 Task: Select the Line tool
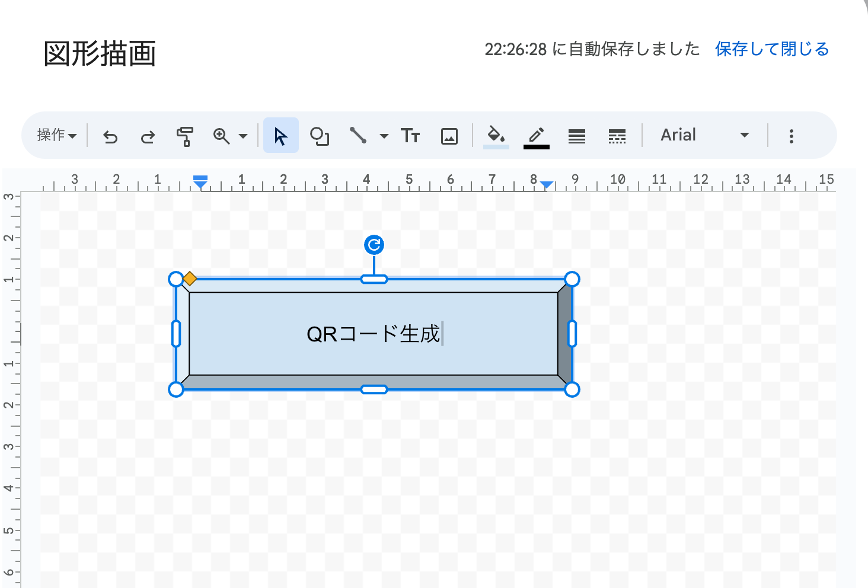[359, 135]
